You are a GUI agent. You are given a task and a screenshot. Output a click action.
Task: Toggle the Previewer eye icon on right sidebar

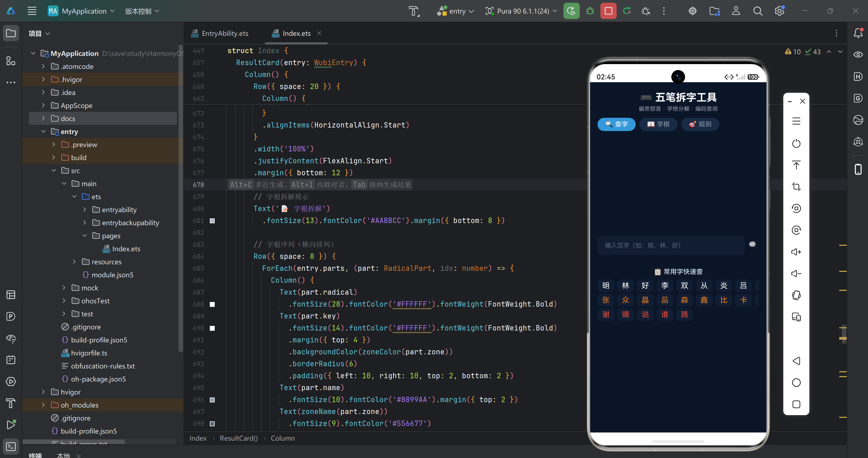tap(858, 55)
